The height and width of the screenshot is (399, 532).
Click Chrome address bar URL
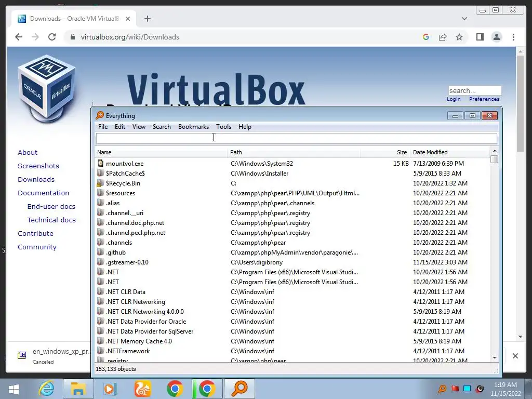tap(130, 37)
